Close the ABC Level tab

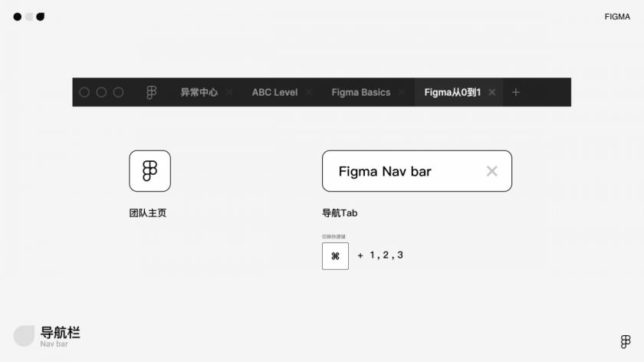coord(309,93)
